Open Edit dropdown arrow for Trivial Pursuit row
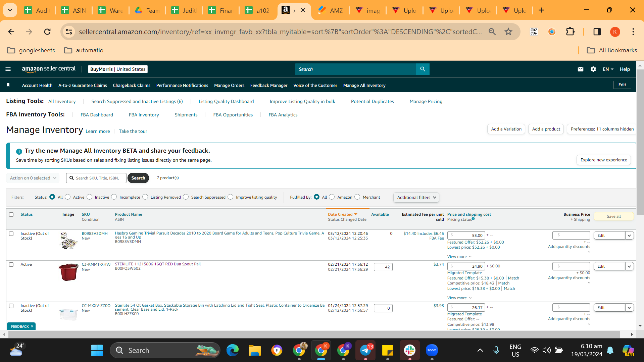 629,236
